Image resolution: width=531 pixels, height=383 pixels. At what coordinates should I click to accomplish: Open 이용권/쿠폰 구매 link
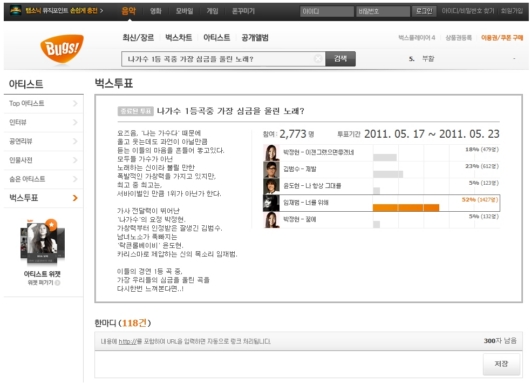502,38
